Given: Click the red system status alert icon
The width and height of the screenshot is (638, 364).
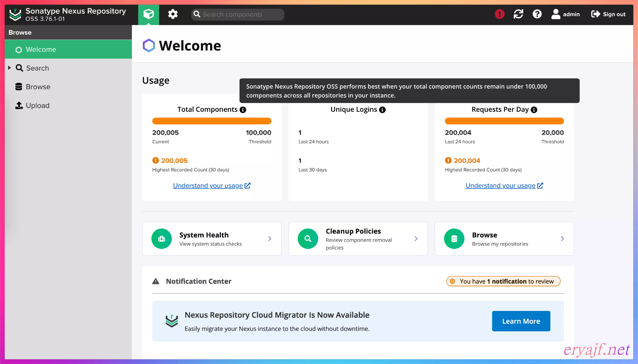Looking at the screenshot, I should tap(499, 14).
